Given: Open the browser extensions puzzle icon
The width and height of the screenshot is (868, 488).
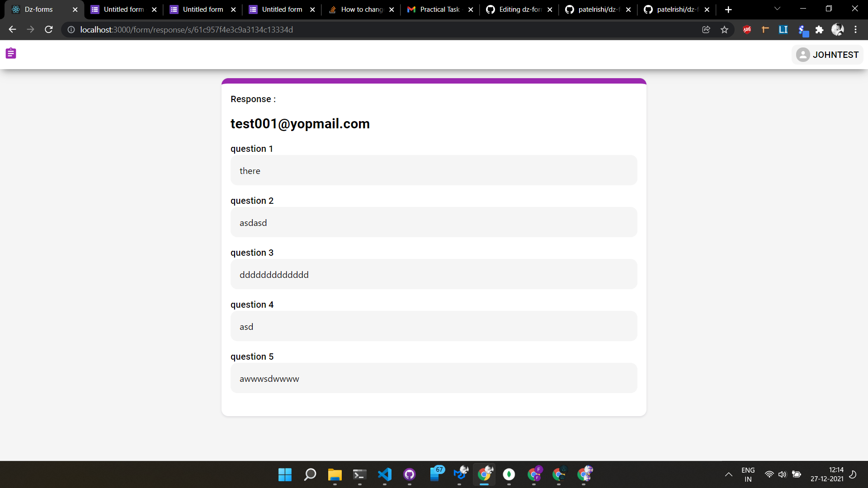Looking at the screenshot, I should pos(820,29).
